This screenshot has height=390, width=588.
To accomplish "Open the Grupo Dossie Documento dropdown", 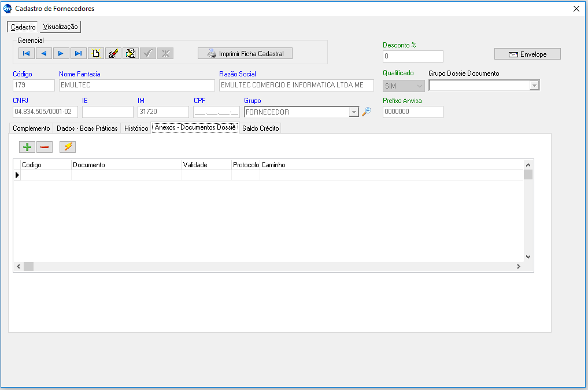I will point(534,86).
